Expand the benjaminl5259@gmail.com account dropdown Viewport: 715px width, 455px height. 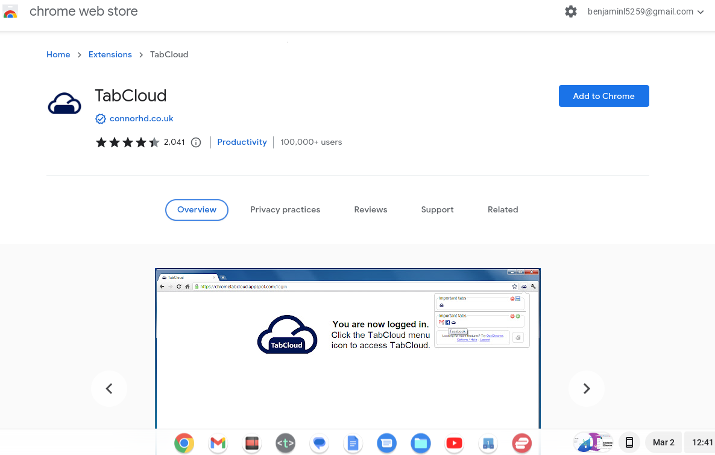pos(645,12)
